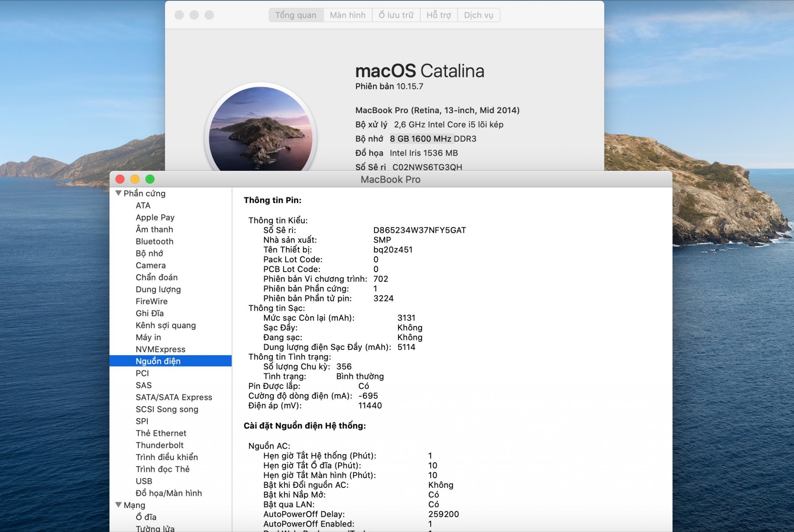
Task: Select Apple Pay in the sidebar
Action: click(x=155, y=217)
